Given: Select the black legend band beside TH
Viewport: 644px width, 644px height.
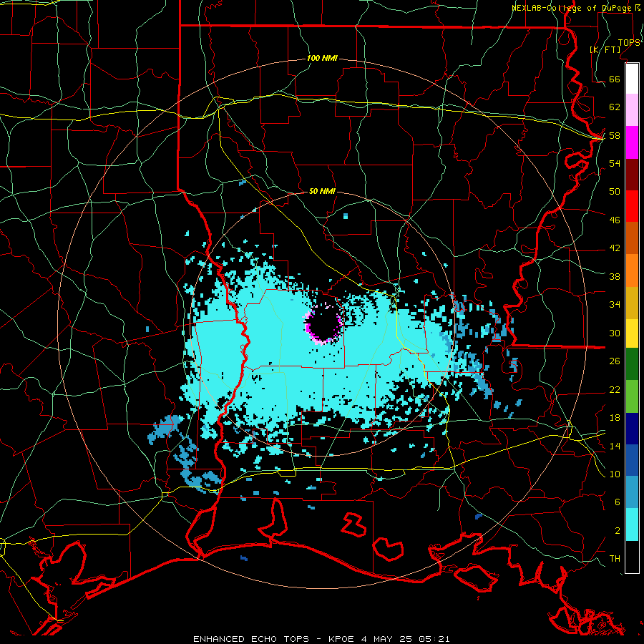Looking at the screenshot, I should [632, 557].
